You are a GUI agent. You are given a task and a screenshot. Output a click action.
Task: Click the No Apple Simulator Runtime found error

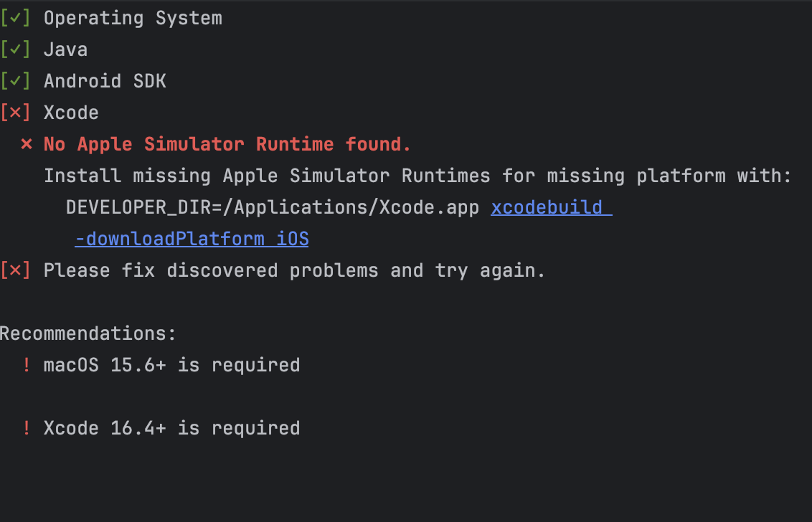coord(227,145)
